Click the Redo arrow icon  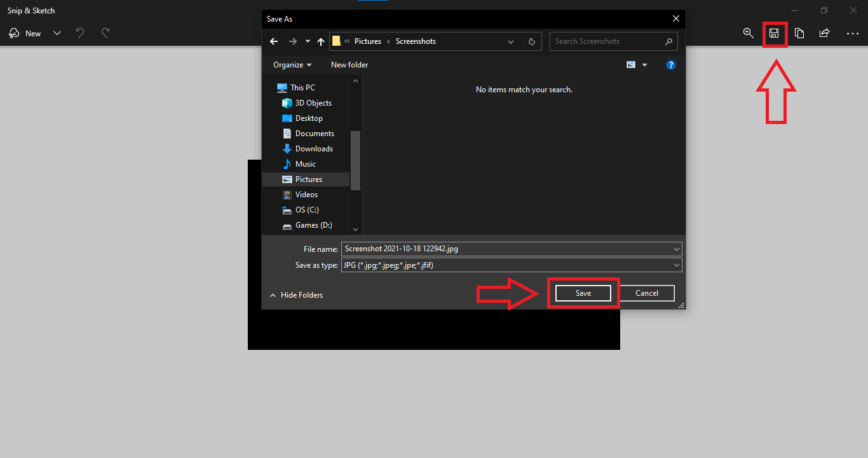click(x=105, y=33)
